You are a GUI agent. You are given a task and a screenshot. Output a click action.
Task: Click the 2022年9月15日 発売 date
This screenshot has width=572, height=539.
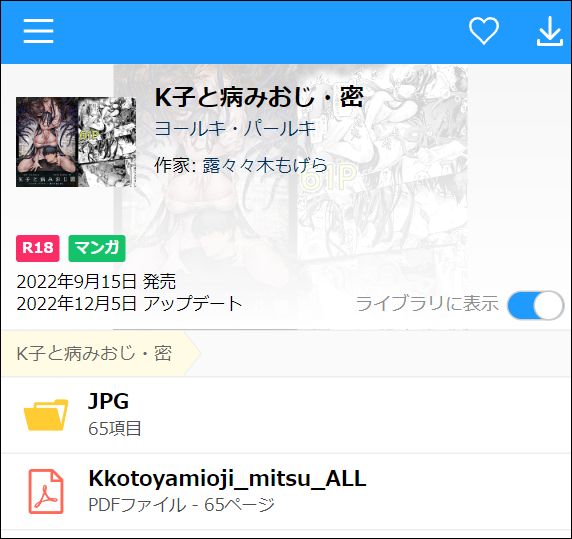point(96,282)
